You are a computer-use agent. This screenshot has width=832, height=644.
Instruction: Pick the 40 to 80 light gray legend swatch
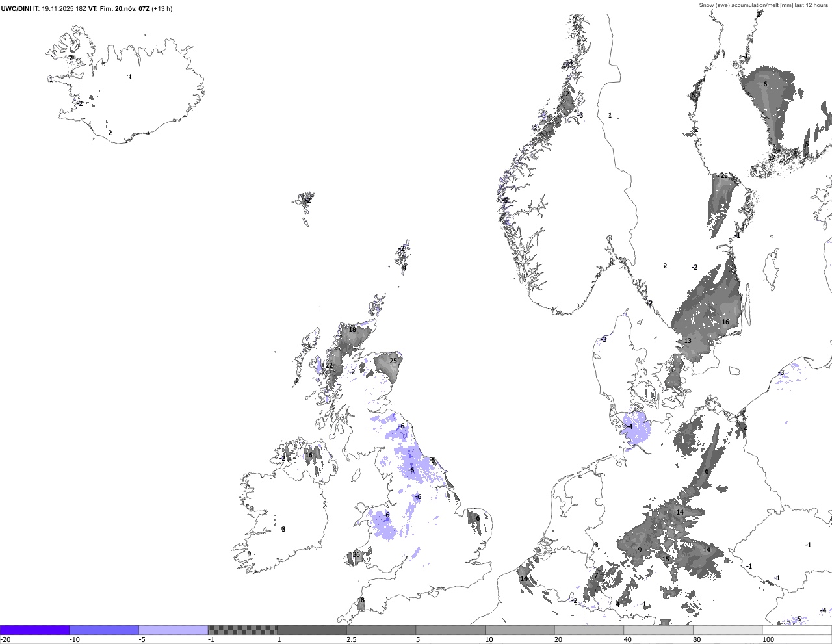click(658, 630)
